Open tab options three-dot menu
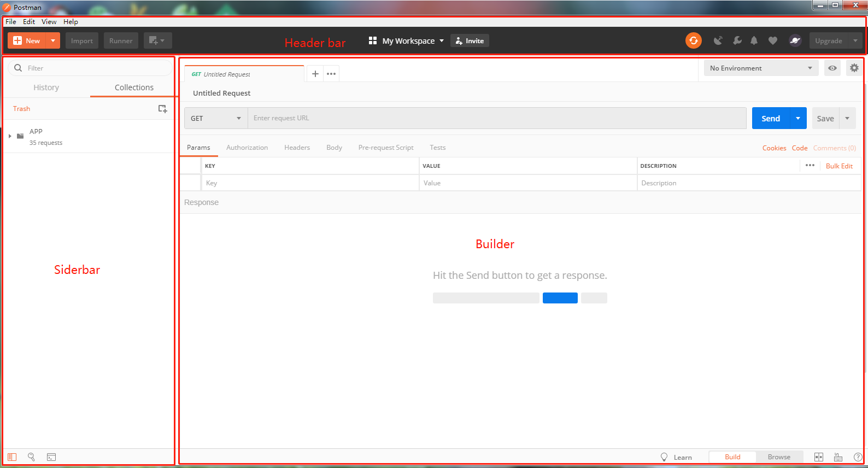This screenshot has height=468, width=868. coord(331,74)
